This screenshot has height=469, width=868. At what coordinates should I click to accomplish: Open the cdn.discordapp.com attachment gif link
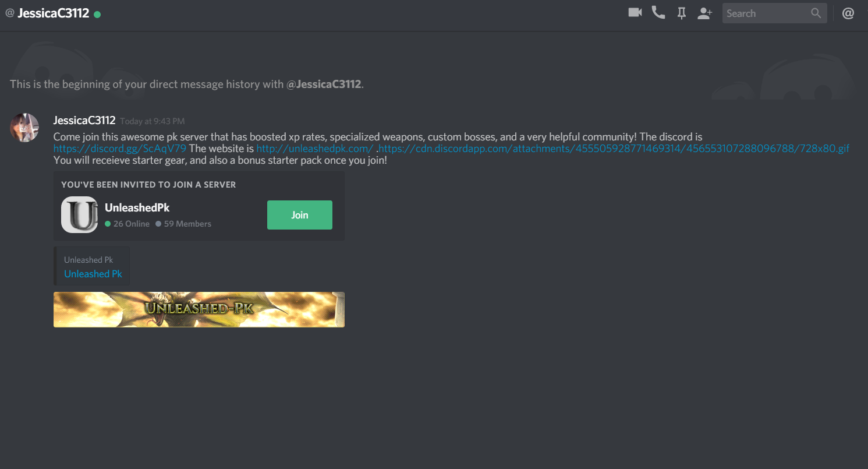pos(614,149)
